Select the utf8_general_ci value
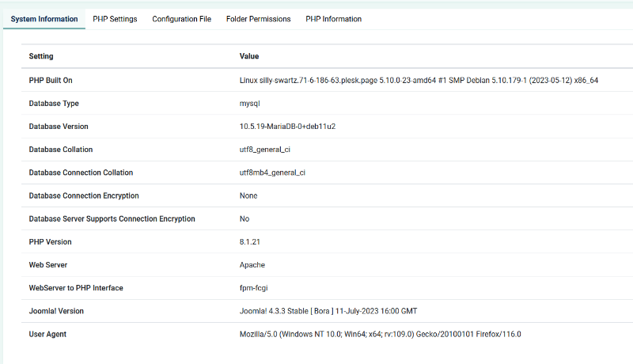Image resolution: width=633 pixels, height=364 pixels. [x=265, y=150]
